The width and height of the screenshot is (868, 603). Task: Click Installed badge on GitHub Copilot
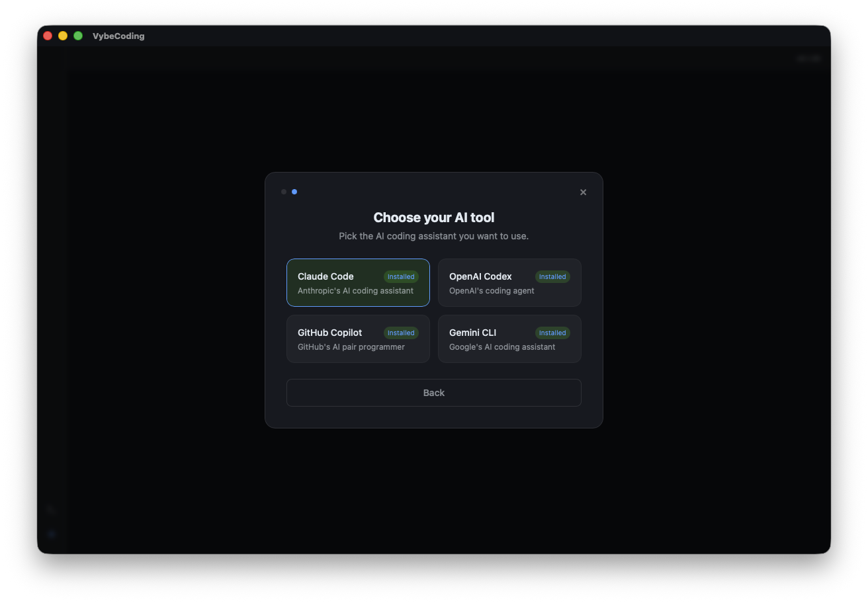coord(401,333)
